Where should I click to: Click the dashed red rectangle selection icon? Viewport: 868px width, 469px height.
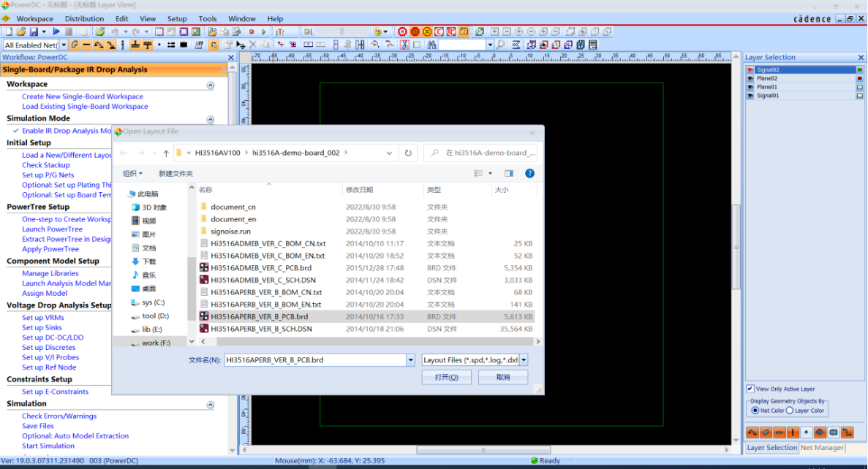click(159, 31)
